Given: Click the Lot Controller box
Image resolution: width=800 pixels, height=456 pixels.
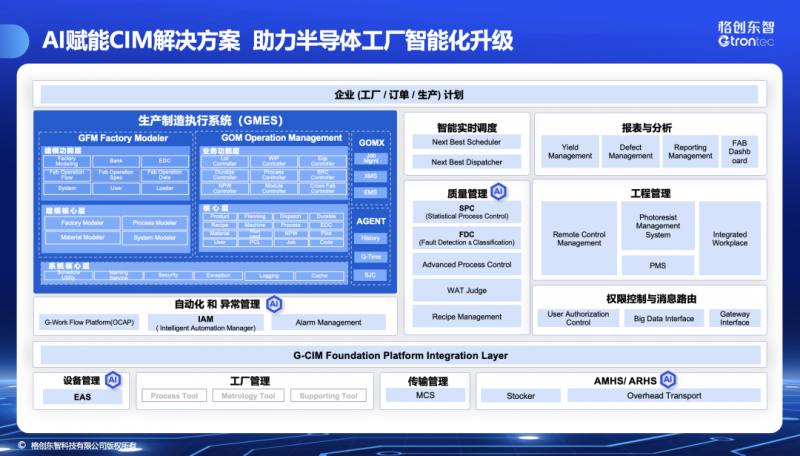Looking at the screenshot, I should click(224, 161).
